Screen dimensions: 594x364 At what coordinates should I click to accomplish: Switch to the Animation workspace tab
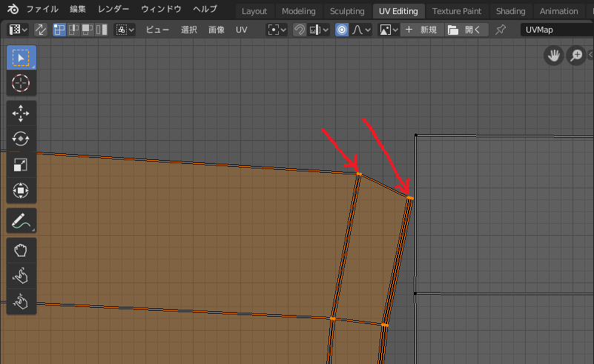pos(558,11)
